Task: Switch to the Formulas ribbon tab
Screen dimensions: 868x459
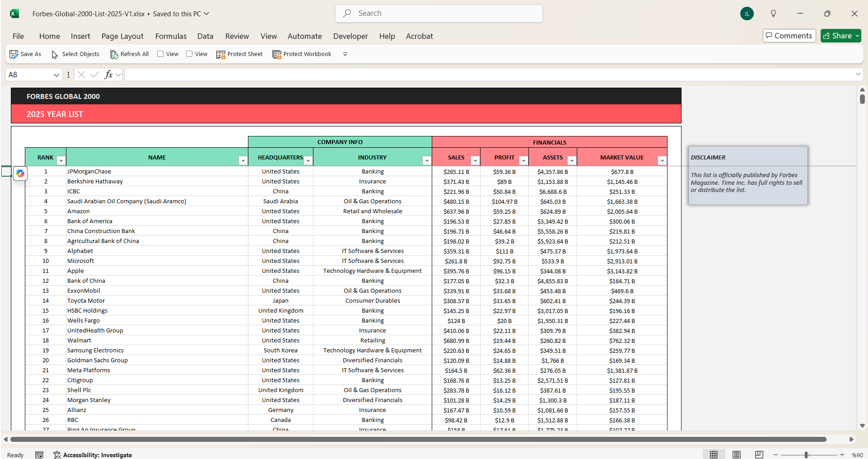Action: [171, 36]
